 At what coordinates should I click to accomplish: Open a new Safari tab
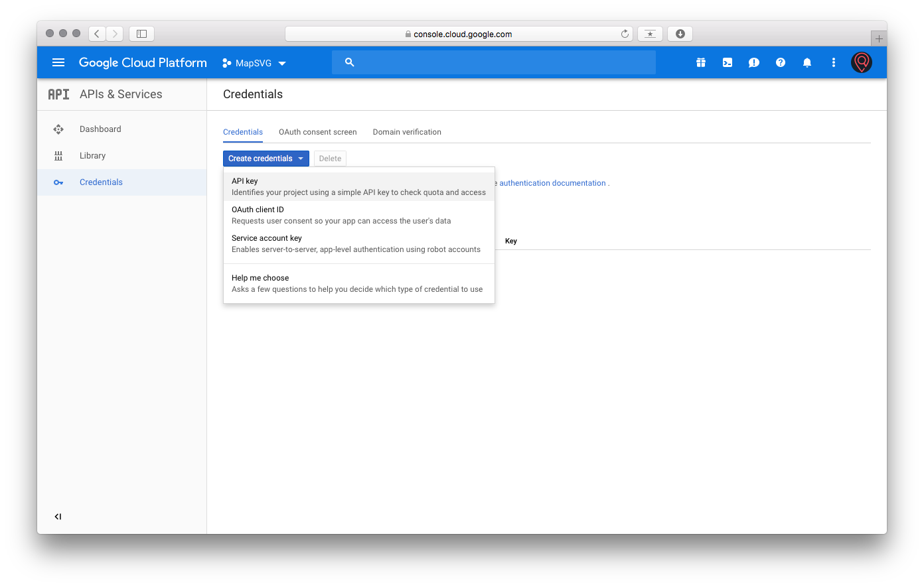(879, 38)
